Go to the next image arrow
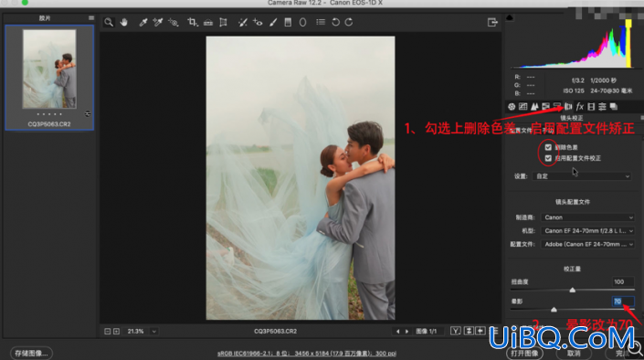Screen dimensions: 644x360 [407, 332]
